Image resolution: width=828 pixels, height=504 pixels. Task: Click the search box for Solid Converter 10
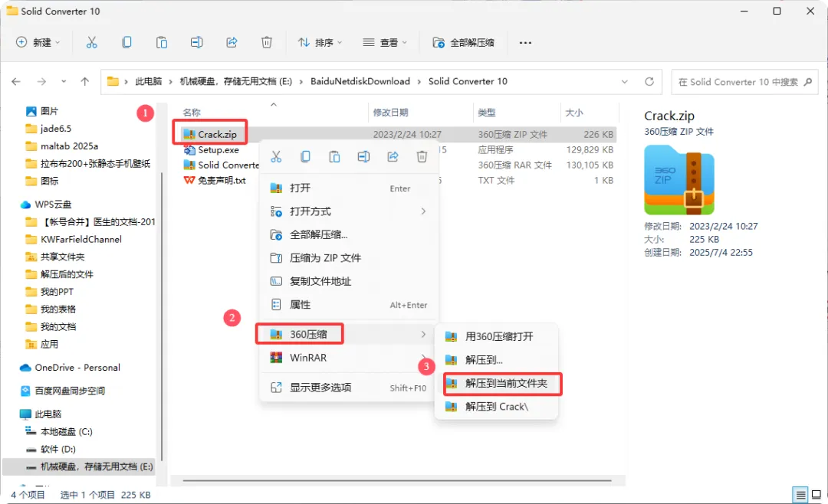[x=744, y=82]
